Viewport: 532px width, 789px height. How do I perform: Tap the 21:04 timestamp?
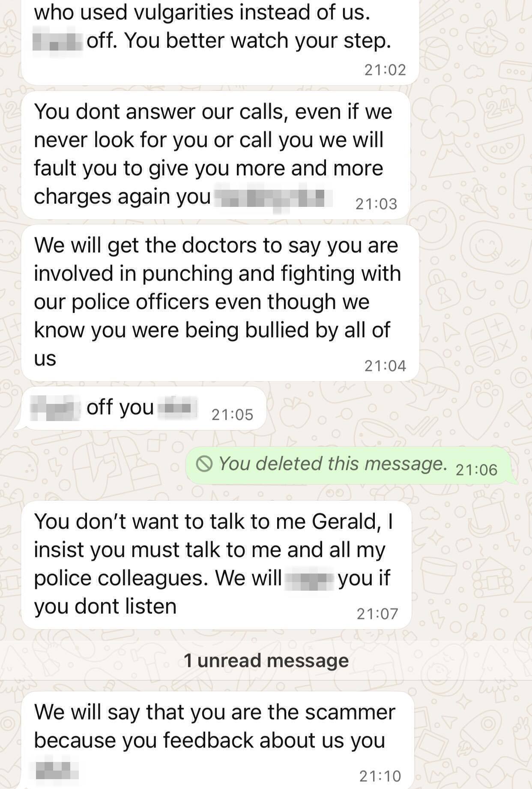[385, 366]
